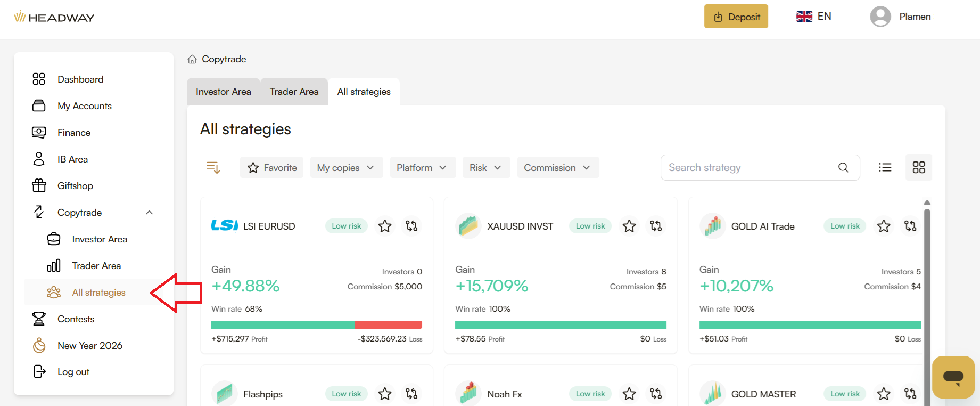This screenshot has height=406, width=980.
Task: Click the Deposit button
Action: [x=736, y=17]
